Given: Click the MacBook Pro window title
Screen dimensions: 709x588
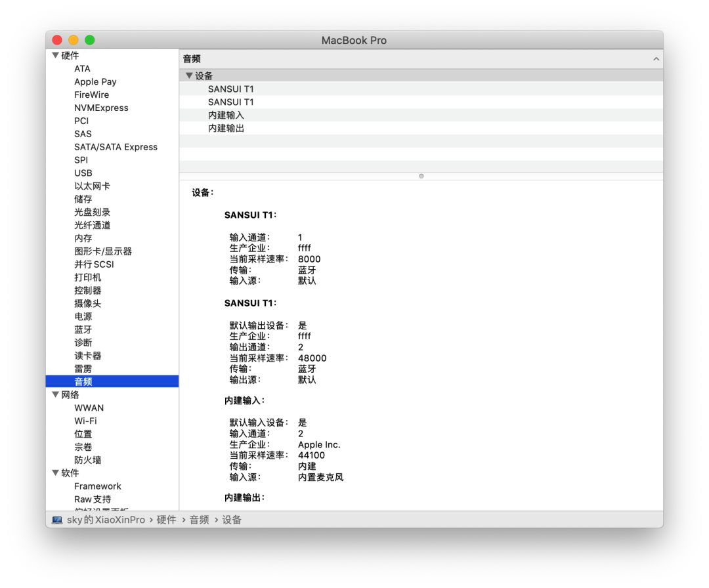Looking at the screenshot, I should [354, 40].
